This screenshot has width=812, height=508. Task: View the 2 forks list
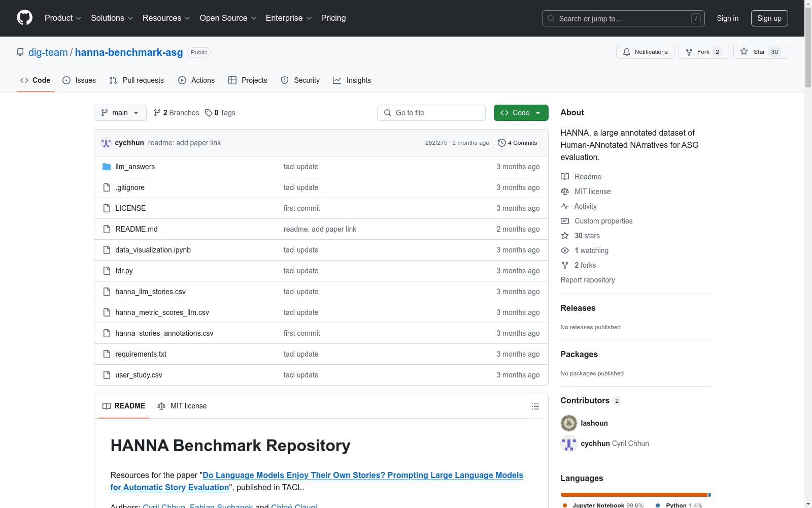pos(579,265)
